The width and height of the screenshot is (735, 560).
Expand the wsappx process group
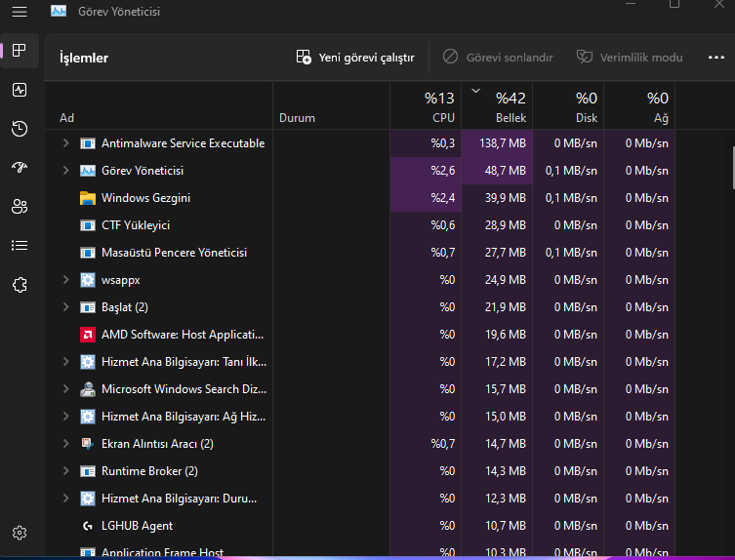tap(65, 279)
